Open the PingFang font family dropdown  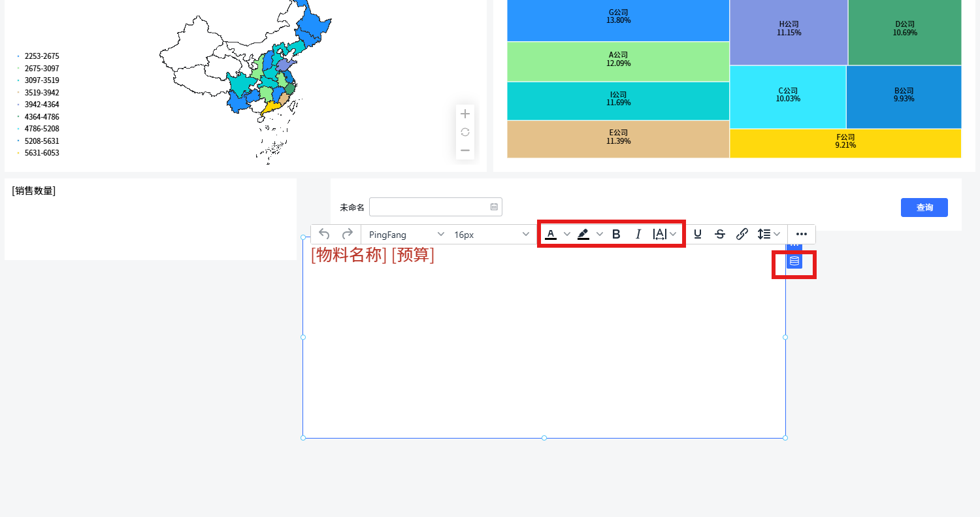pyautogui.click(x=406, y=235)
